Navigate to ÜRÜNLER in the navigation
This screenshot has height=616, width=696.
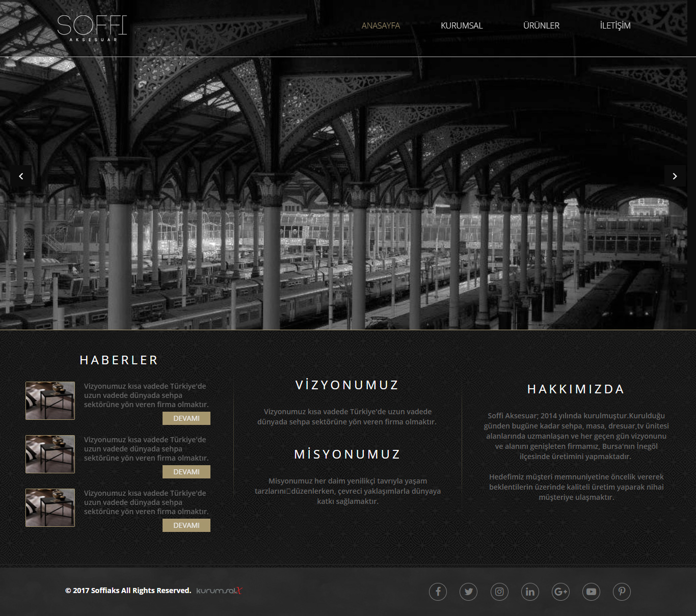pos(541,25)
